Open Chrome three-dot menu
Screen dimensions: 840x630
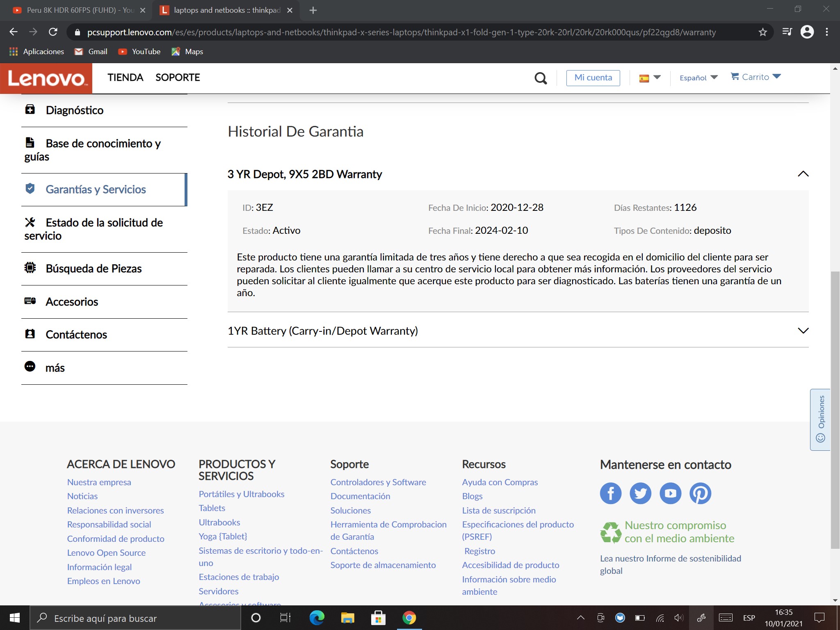click(827, 32)
